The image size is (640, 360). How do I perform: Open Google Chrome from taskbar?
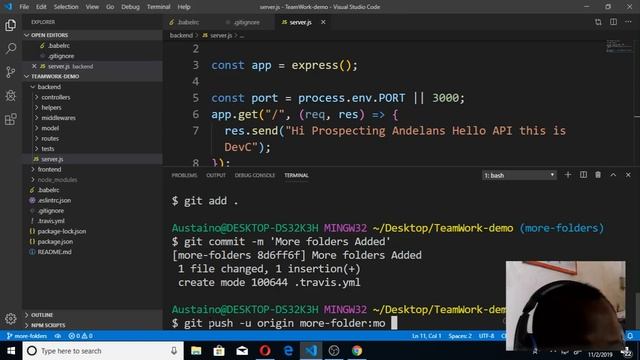[x=357, y=351]
